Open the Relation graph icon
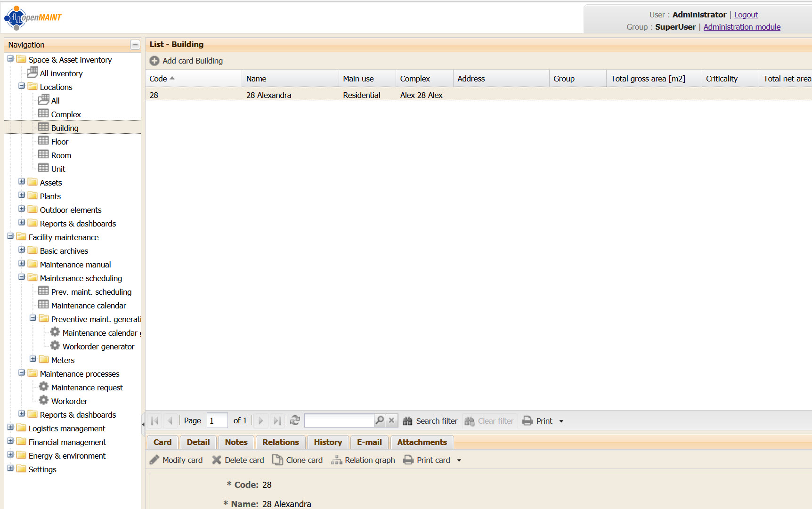The image size is (812, 509). pyautogui.click(x=336, y=460)
